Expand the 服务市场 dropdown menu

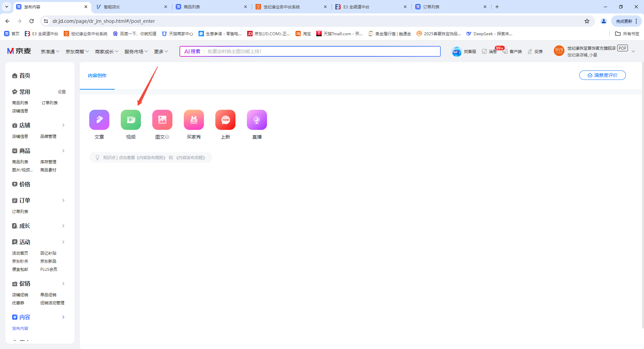coord(136,51)
